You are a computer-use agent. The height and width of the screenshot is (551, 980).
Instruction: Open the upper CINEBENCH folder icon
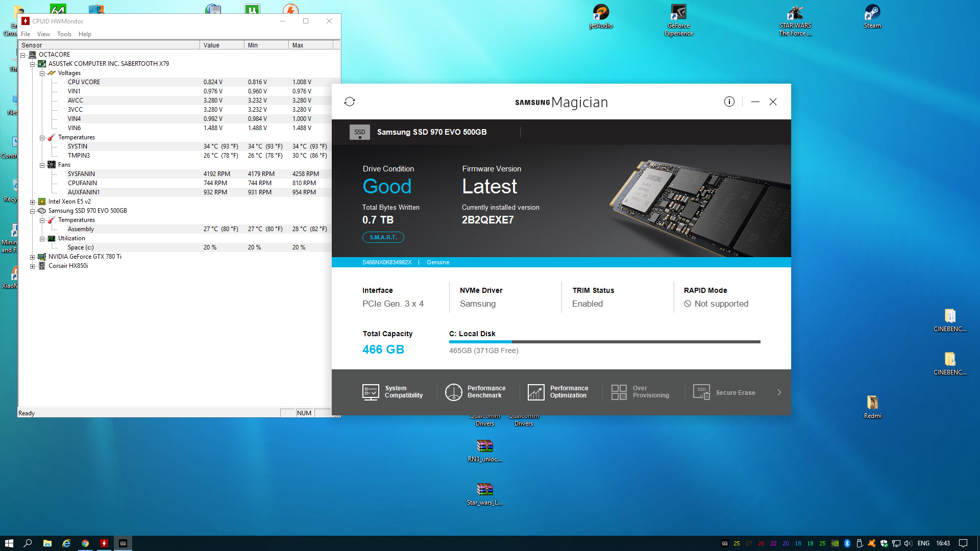[950, 320]
